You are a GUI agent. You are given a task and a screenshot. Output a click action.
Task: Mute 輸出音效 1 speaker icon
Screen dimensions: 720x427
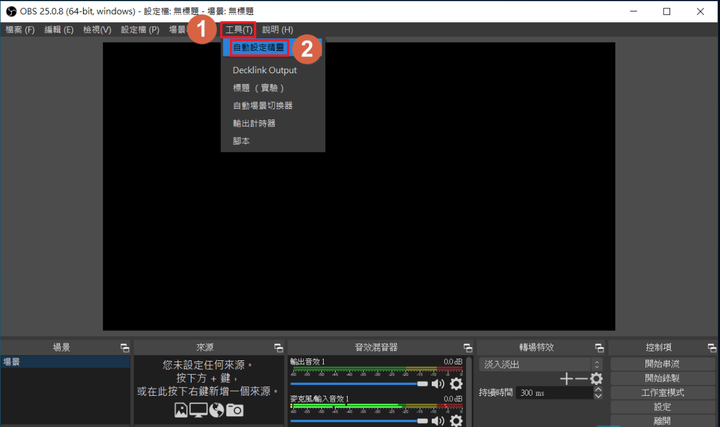point(438,383)
